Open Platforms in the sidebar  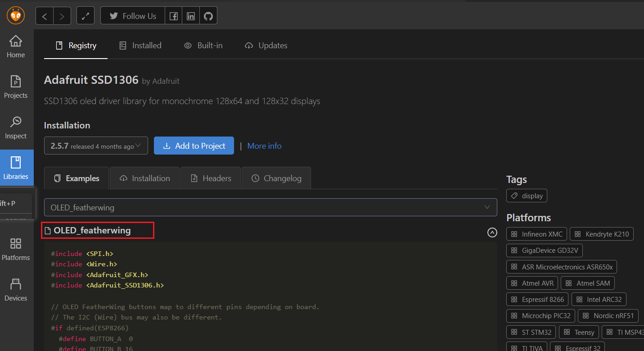[x=16, y=250]
